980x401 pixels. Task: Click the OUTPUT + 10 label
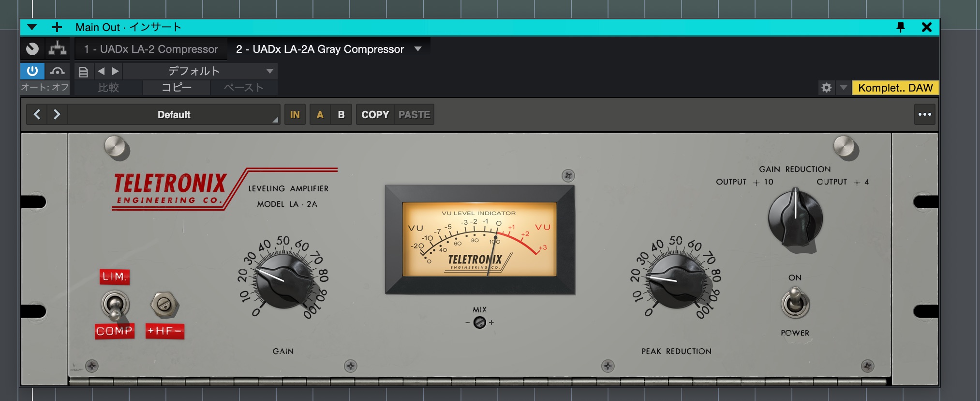(745, 182)
